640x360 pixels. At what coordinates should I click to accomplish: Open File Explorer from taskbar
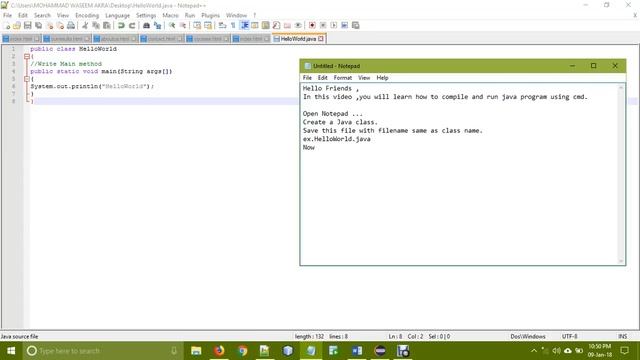click(x=196, y=351)
